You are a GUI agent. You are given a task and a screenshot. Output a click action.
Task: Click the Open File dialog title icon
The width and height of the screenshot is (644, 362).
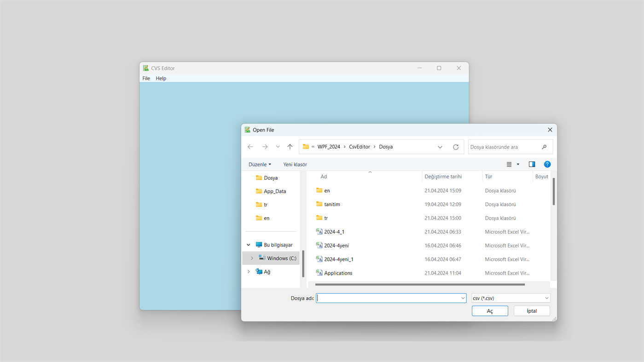pos(247,130)
